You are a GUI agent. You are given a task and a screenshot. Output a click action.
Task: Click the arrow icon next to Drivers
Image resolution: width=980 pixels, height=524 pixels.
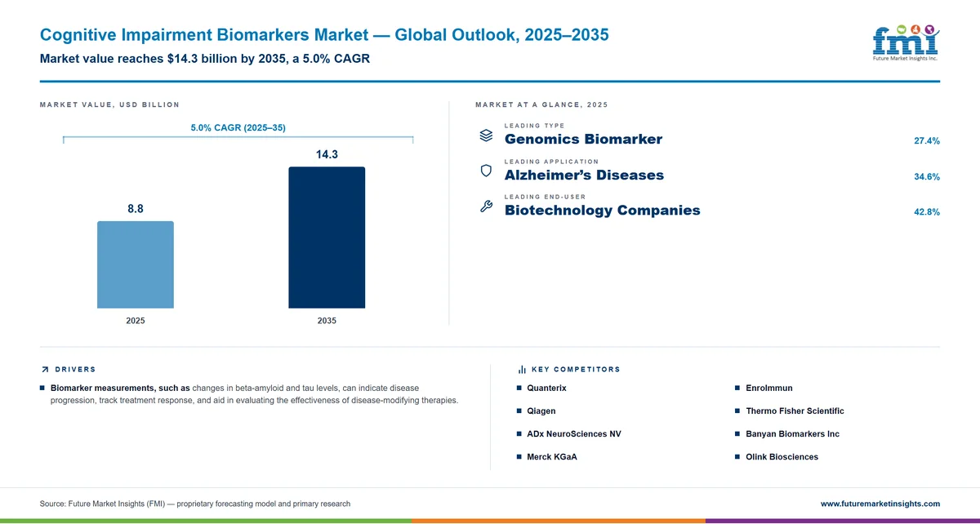tap(44, 370)
